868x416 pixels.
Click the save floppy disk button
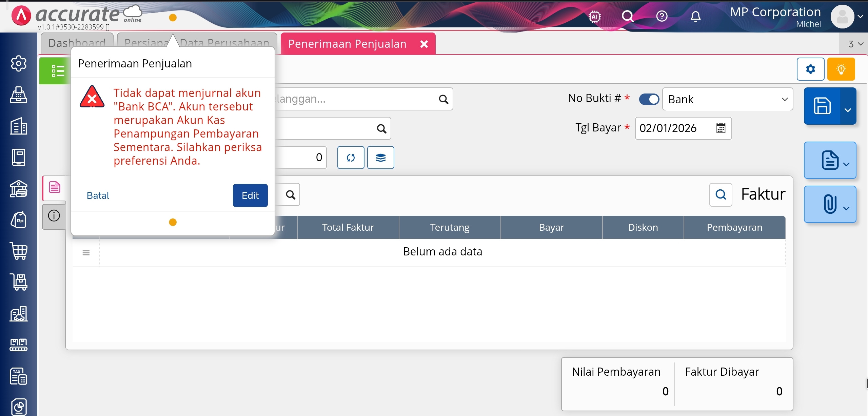coord(822,106)
